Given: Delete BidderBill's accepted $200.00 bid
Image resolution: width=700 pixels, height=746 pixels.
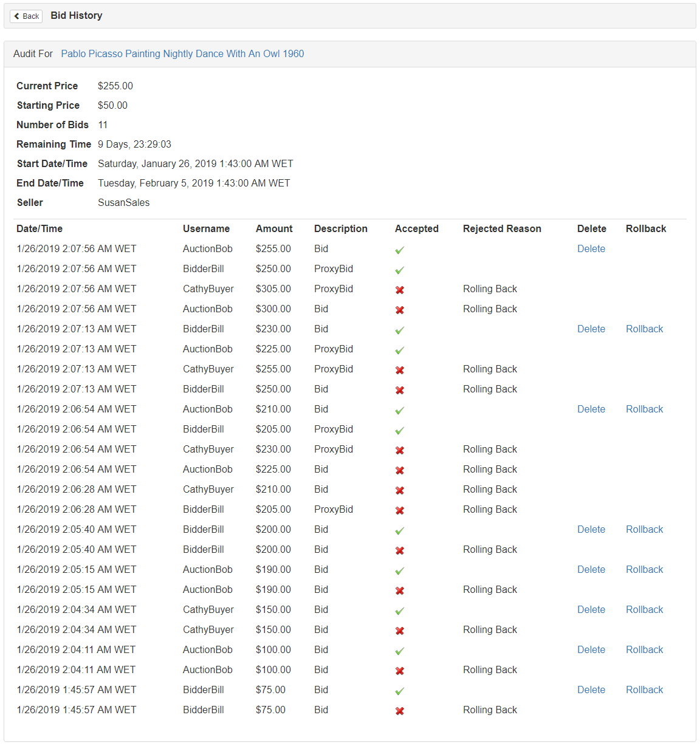Looking at the screenshot, I should coord(591,529).
